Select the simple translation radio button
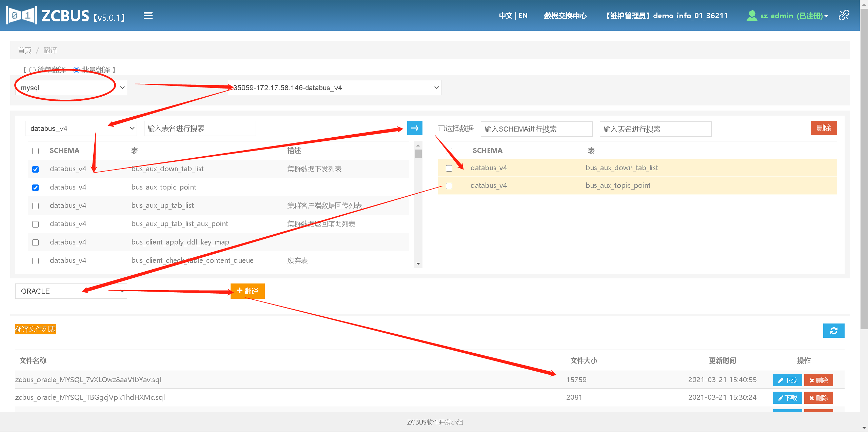 point(33,70)
